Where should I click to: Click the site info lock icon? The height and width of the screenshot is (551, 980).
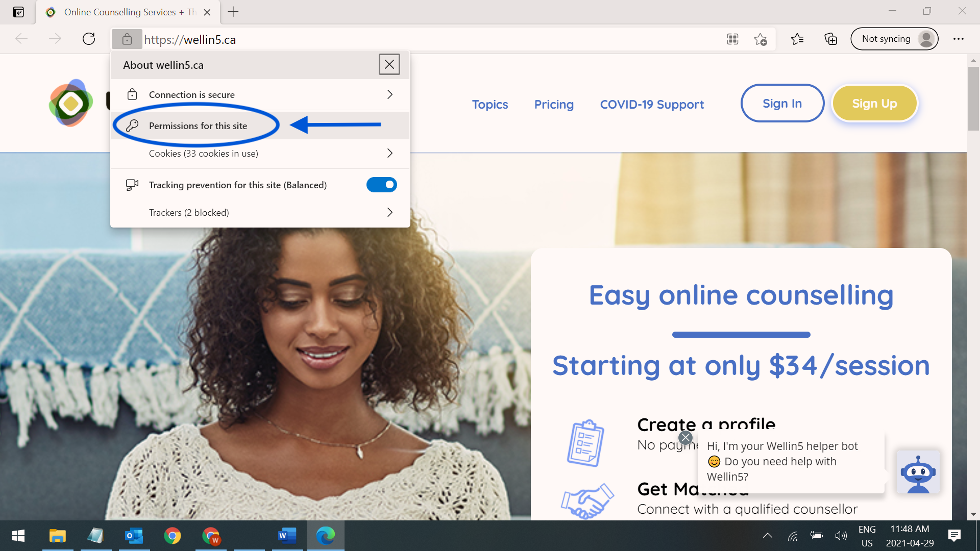[x=127, y=39]
